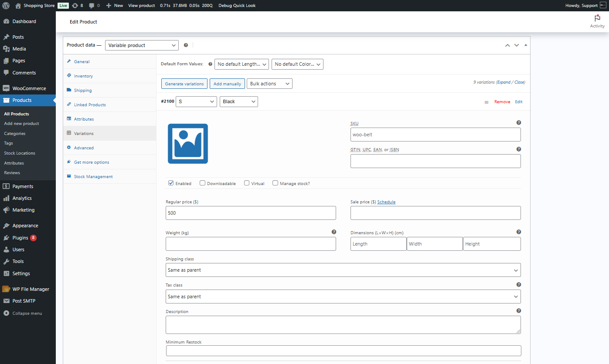Click the Dashboard gauge icon
This screenshot has width=609, height=364.
pos(6,21)
